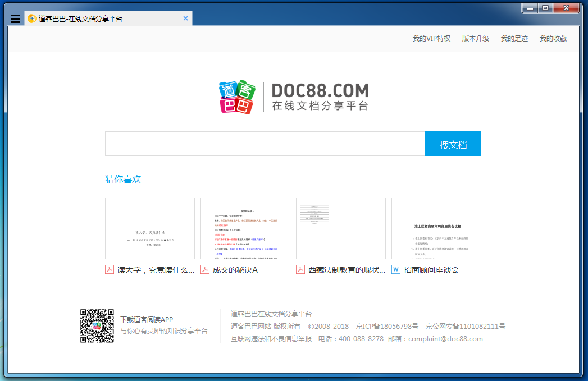
Task: Click 下载道客阅读APP text
Action: (x=147, y=320)
